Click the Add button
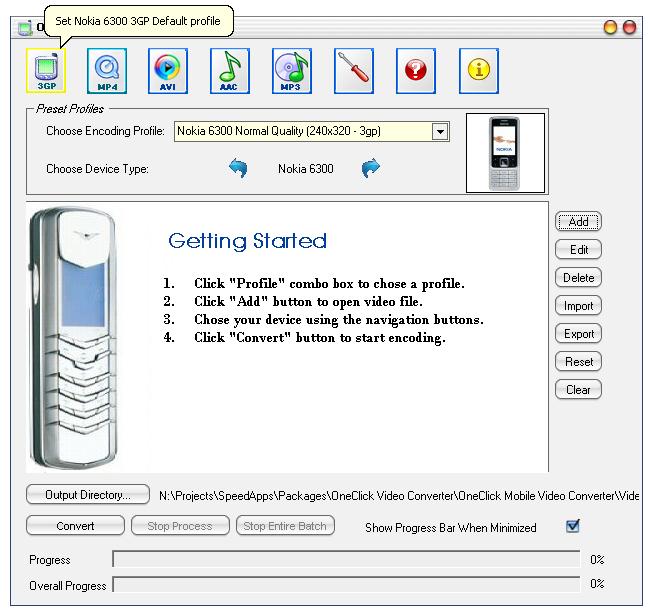Viewport: 647px width, 610px height. [579, 222]
